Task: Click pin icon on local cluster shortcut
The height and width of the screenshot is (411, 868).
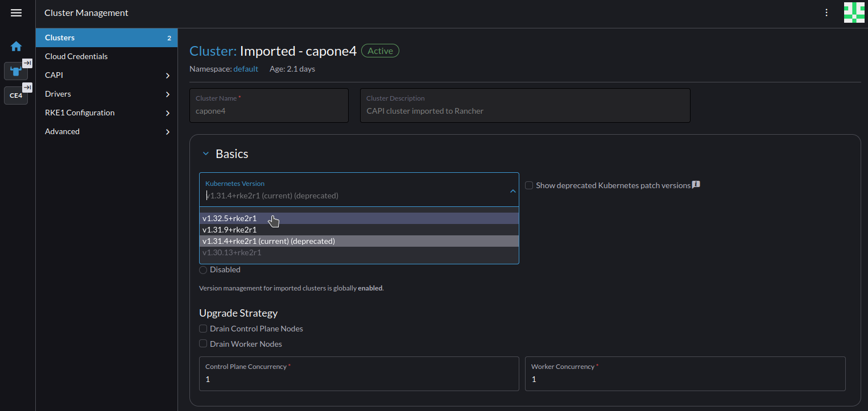Action: pyautogui.click(x=27, y=63)
